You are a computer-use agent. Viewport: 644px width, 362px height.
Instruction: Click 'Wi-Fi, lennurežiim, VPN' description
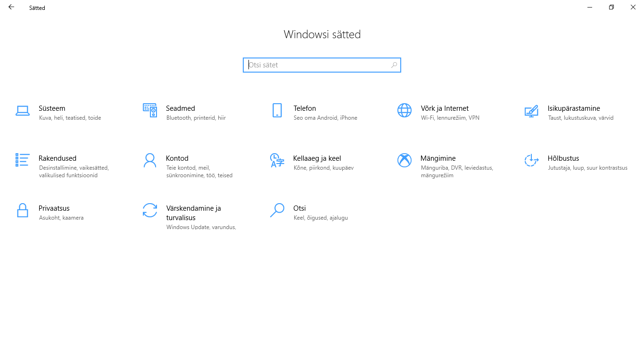(x=450, y=118)
